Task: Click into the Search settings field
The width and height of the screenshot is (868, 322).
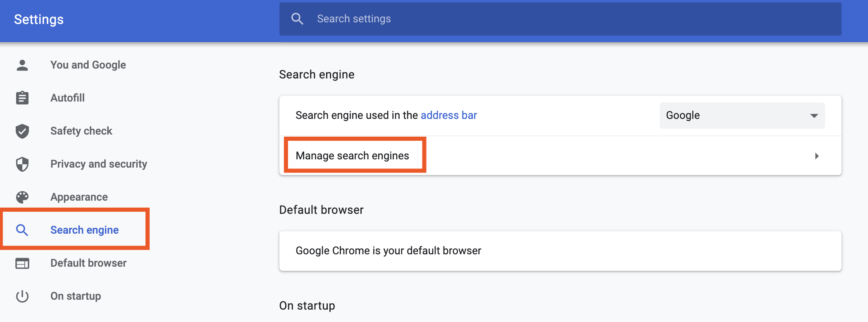Action: pos(560,19)
